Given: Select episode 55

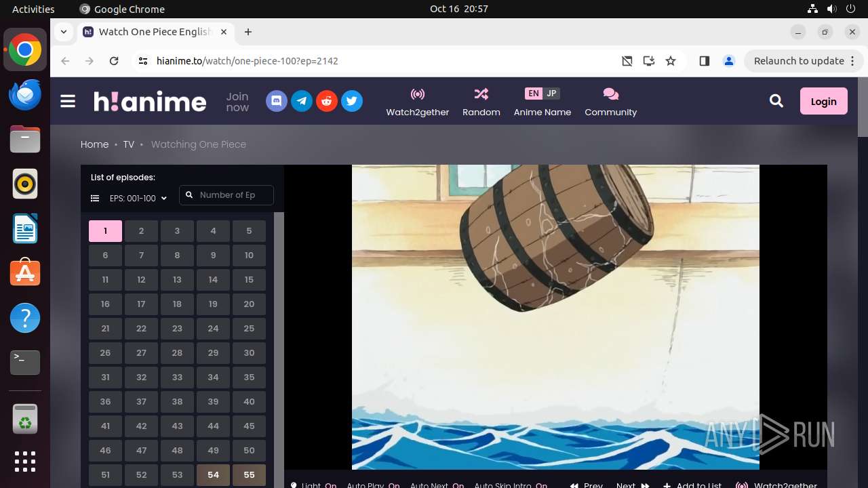Looking at the screenshot, I should [x=249, y=475].
